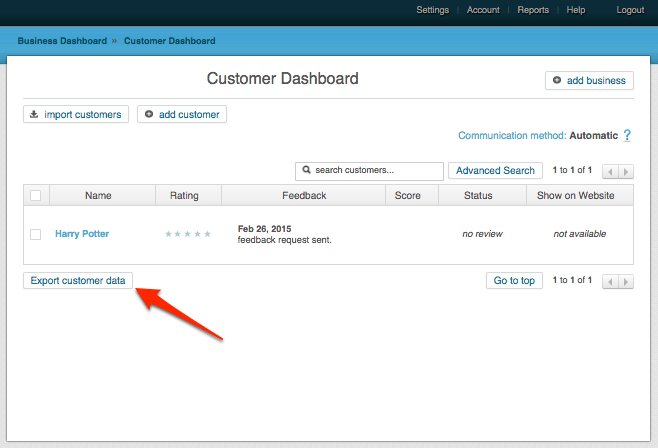Go to next page using top arrow
This screenshot has height=448, width=658.
coord(626,172)
